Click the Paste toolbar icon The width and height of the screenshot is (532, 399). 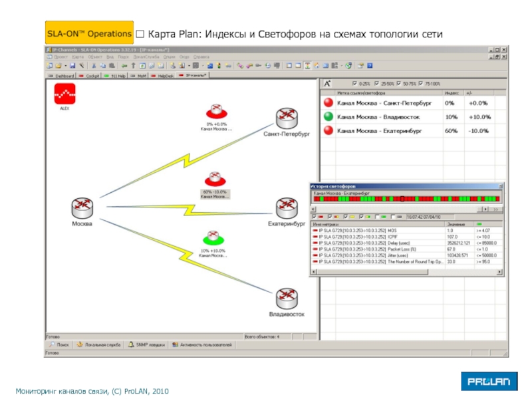[112, 65]
